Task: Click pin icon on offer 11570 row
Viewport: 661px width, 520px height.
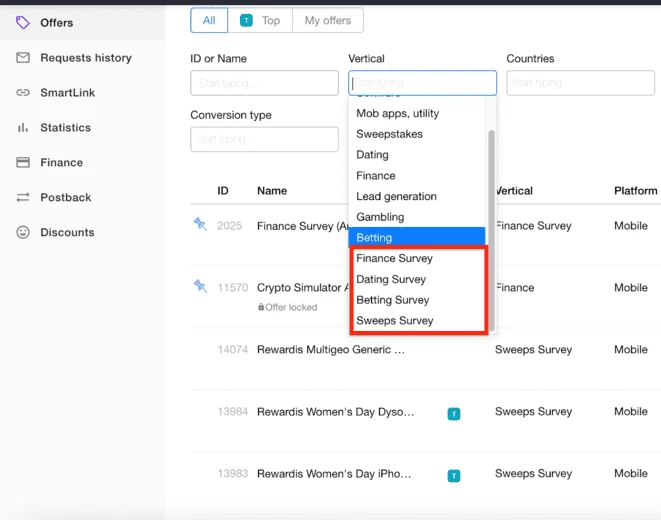Action: (200, 286)
